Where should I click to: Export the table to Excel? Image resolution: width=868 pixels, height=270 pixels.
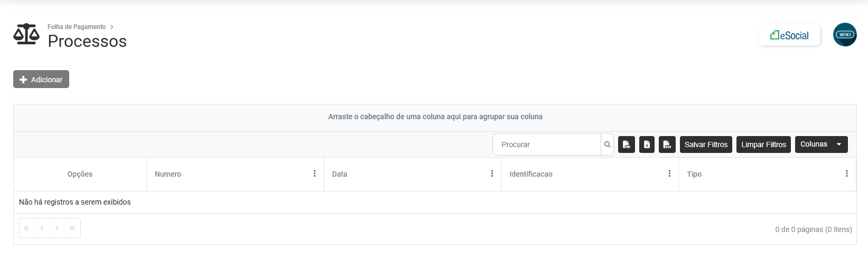[x=647, y=144]
